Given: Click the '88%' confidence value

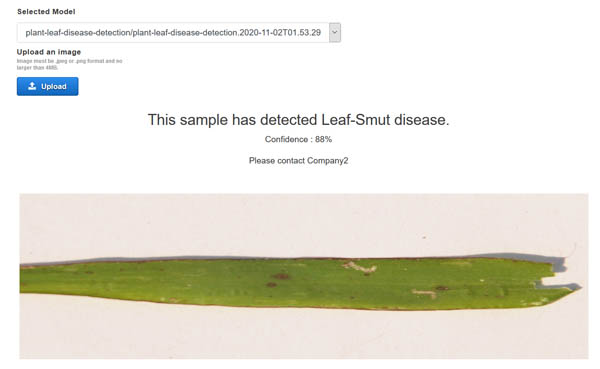Looking at the screenshot, I should pos(323,139).
